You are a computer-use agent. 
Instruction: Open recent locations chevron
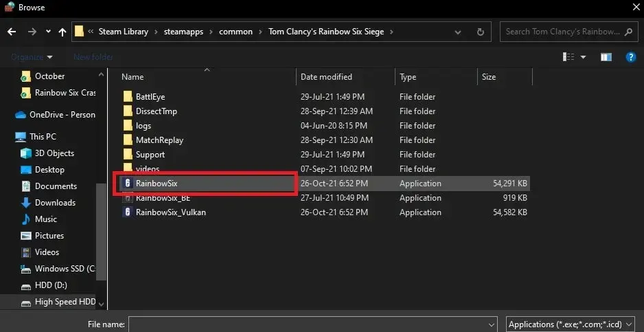pyautogui.click(x=49, y=32)
